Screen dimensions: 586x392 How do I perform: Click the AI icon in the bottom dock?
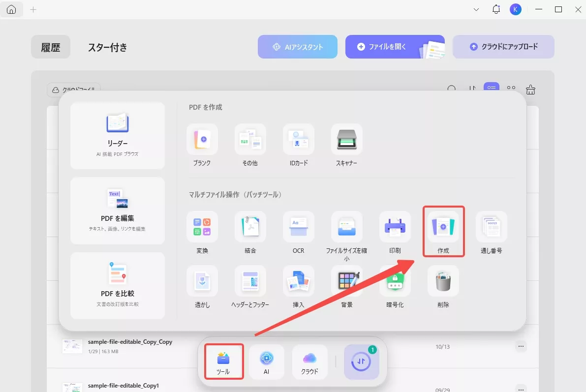pyautogui.click(x=266, y=362)
